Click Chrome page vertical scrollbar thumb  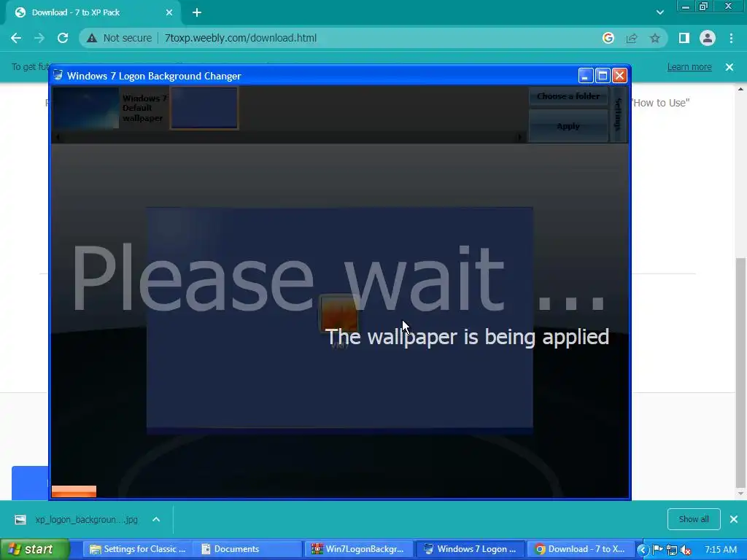[x=740, y=373]
